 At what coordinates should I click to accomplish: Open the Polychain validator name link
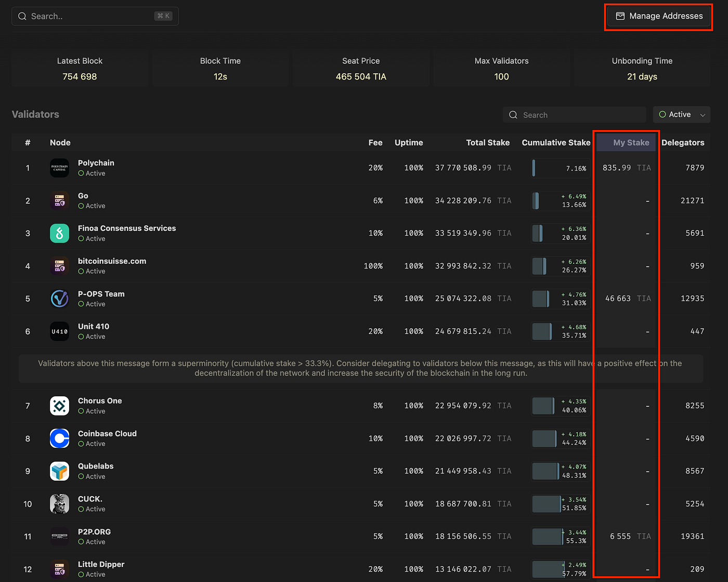[x=96, y=163]
